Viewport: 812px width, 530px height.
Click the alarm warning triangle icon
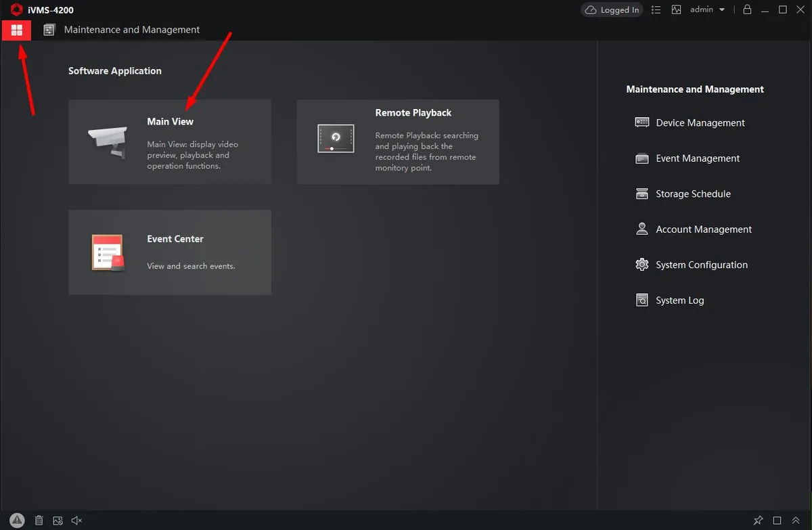click(x=18, y=521)
